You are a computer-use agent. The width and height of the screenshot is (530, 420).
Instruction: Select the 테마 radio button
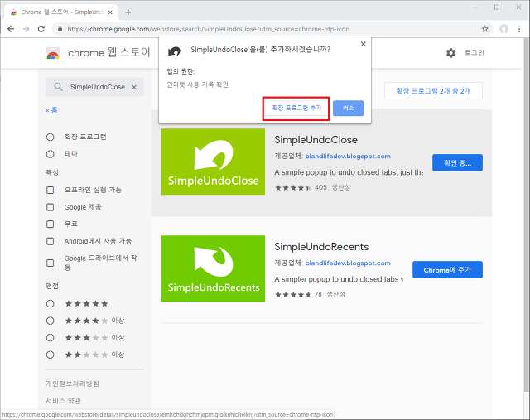[50, 154]
